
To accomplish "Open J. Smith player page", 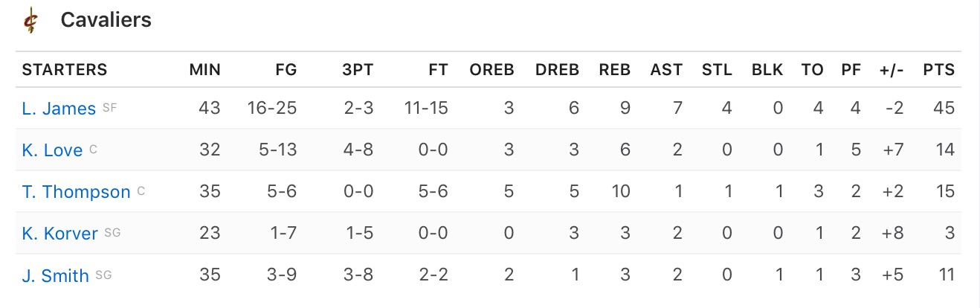I will click(56, 275).
